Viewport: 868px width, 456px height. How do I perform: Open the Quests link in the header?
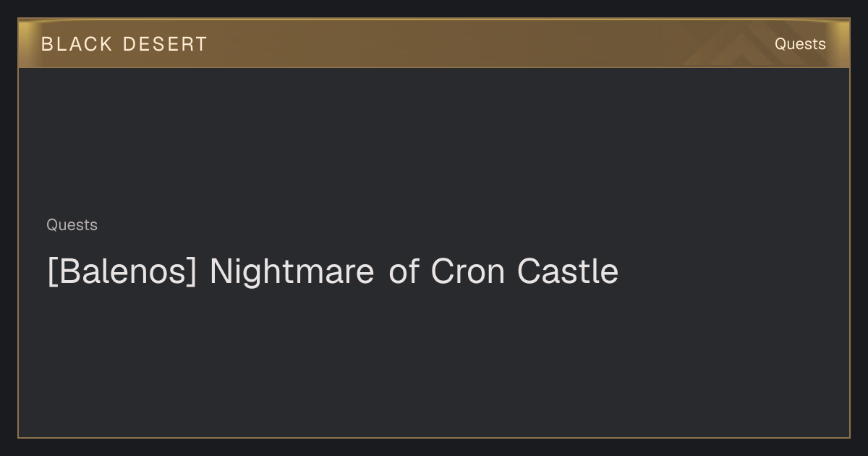point(800,44)
